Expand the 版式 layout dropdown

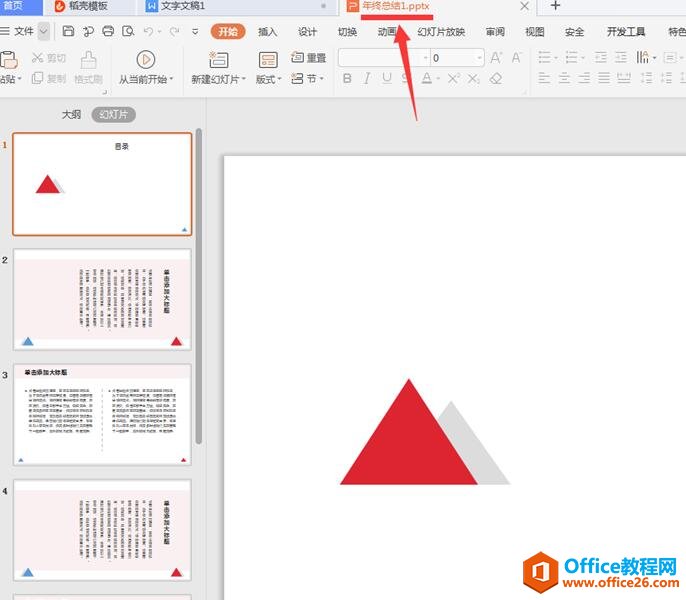pos(268,79)
